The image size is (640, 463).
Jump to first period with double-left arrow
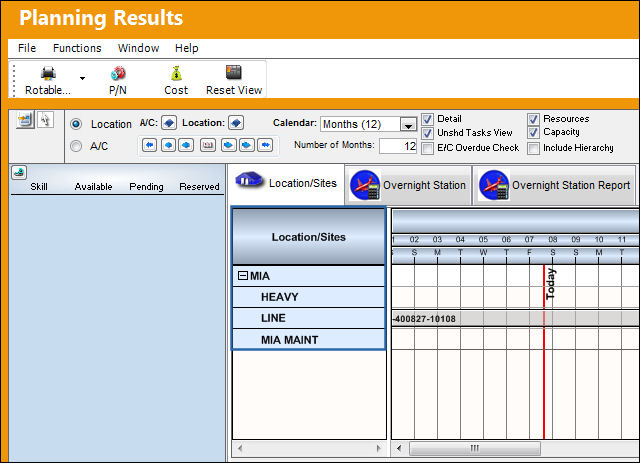point(149,145)
